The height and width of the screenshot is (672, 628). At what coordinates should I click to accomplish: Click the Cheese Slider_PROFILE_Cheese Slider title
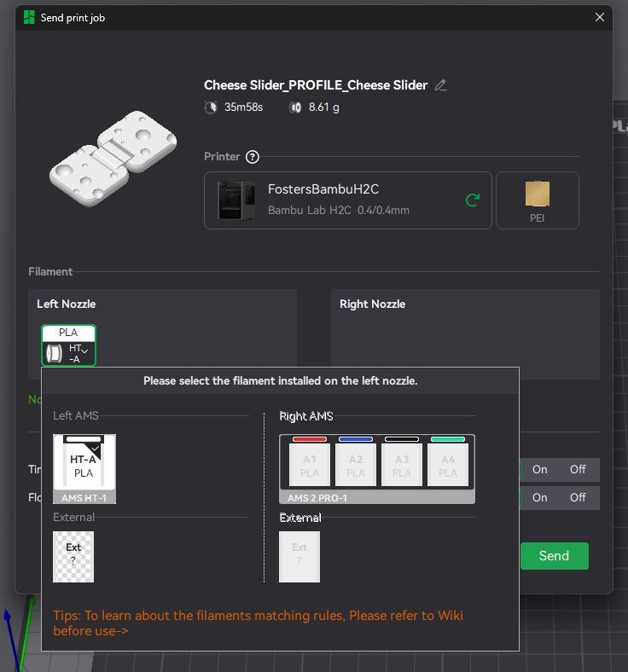click(316, 85)
